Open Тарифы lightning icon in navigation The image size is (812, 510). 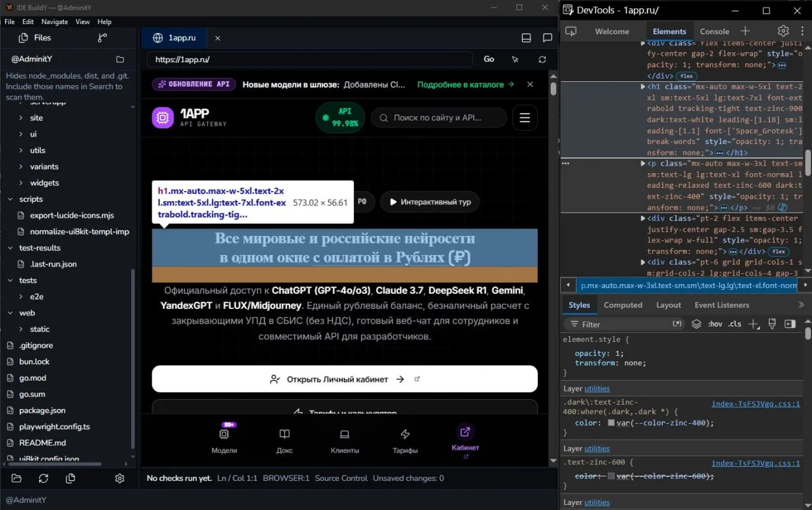[x=405, y=440]
